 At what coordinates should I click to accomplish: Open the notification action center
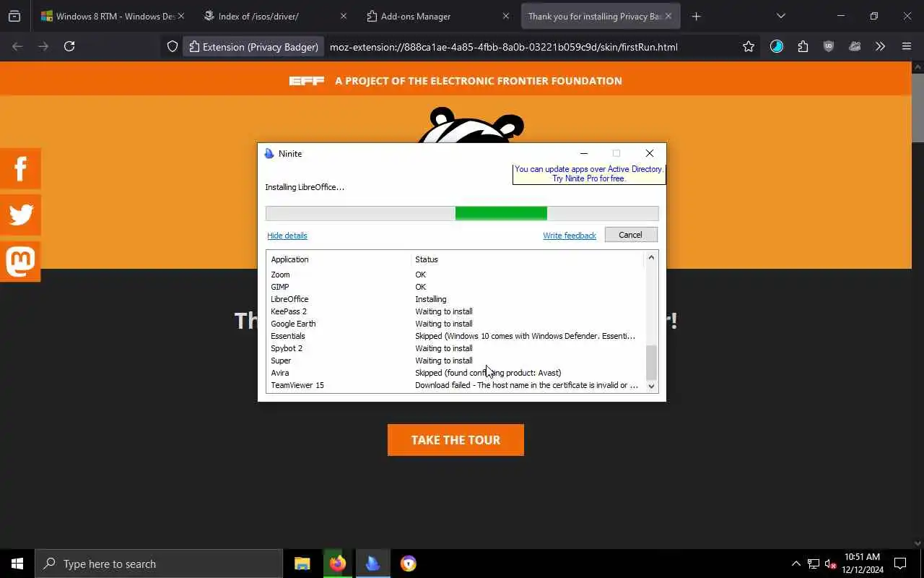(x=900, y=564)
